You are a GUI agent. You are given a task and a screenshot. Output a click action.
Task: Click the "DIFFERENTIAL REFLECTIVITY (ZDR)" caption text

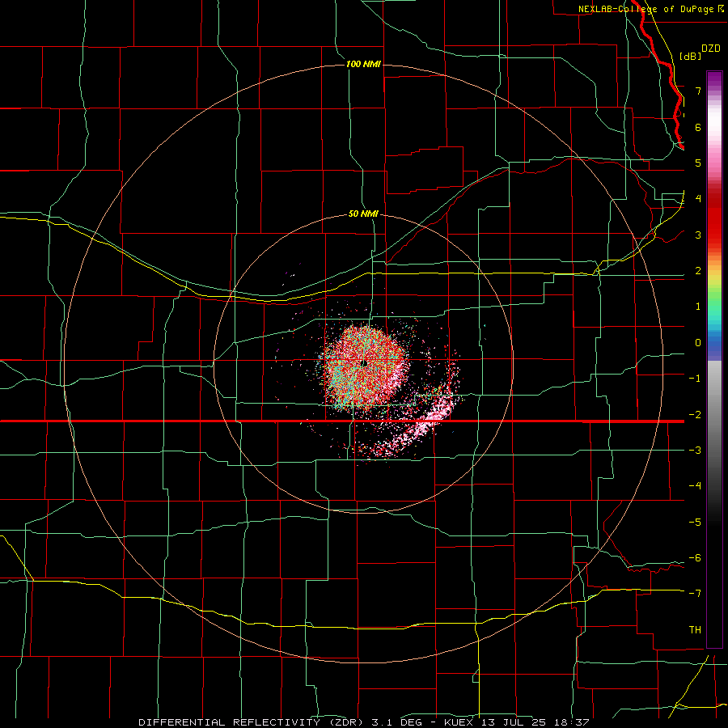click(x=252, y=722)
